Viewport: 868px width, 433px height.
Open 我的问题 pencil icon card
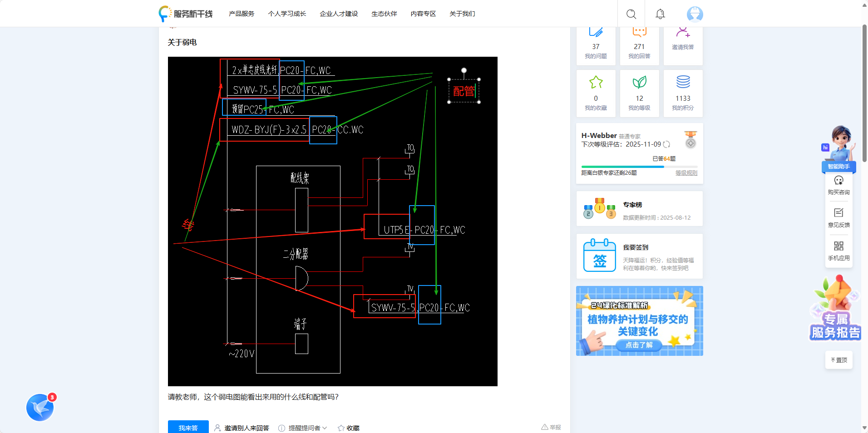(x=596, y=45)
